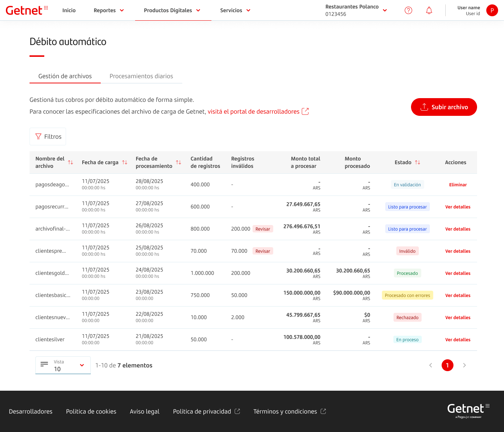Expand the Productos Digitales menu
Screen dimensions: 504x432
click(x=172, y=10)
